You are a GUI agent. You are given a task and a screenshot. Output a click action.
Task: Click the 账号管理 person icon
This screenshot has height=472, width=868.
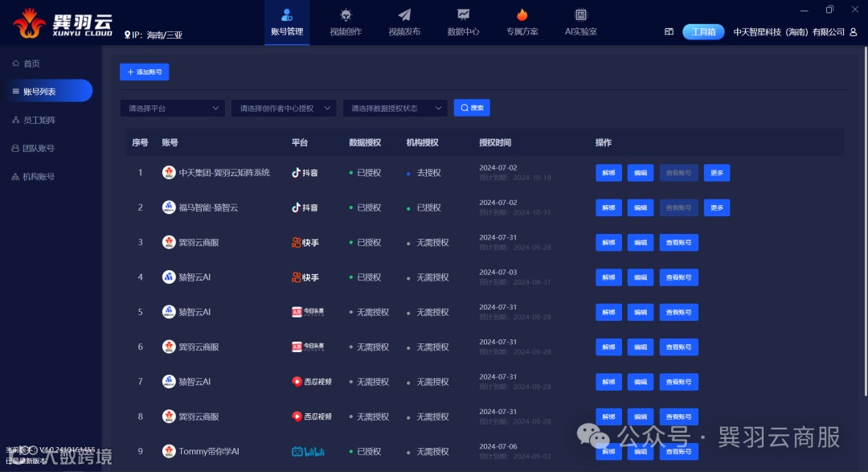click(287, 14)
